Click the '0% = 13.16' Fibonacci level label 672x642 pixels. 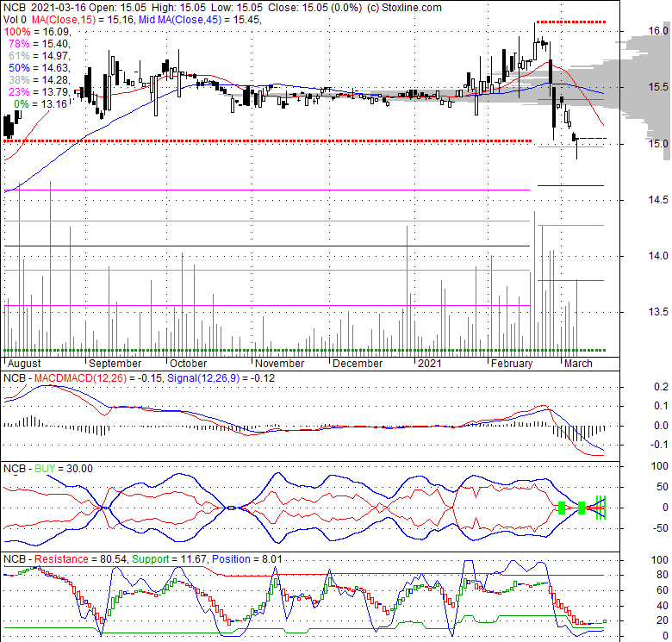point(40,103)
